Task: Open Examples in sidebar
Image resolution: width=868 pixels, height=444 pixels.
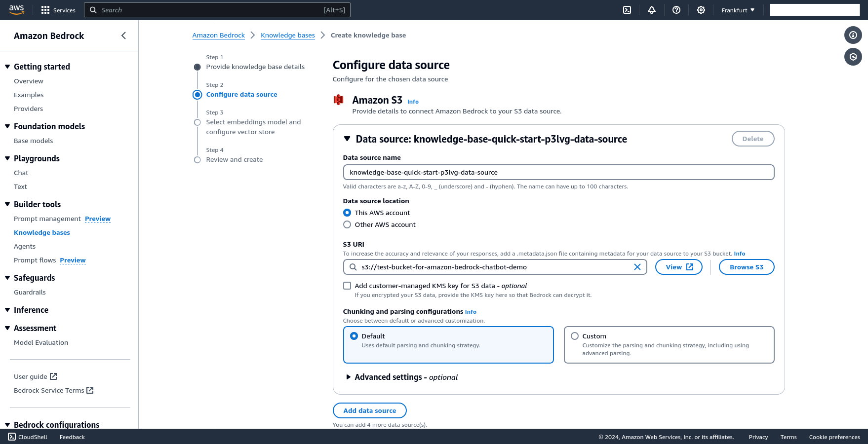Action: (29, 95)
